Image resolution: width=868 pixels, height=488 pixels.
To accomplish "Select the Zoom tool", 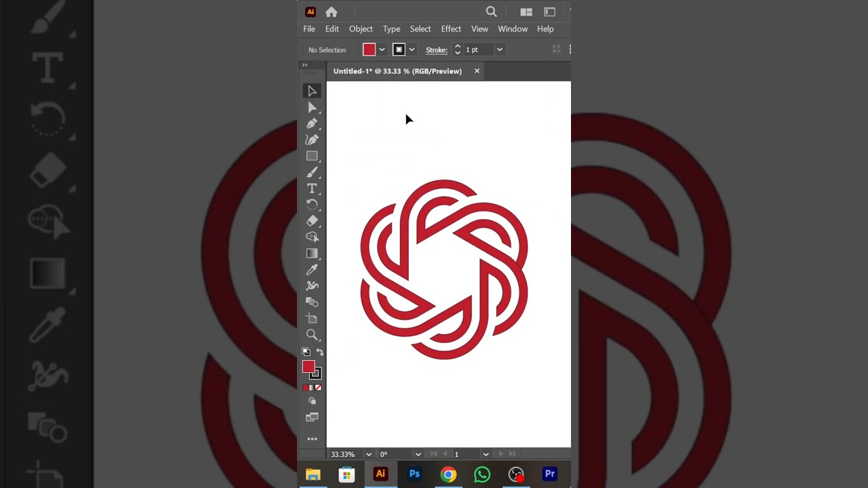I will coord(312,335).
